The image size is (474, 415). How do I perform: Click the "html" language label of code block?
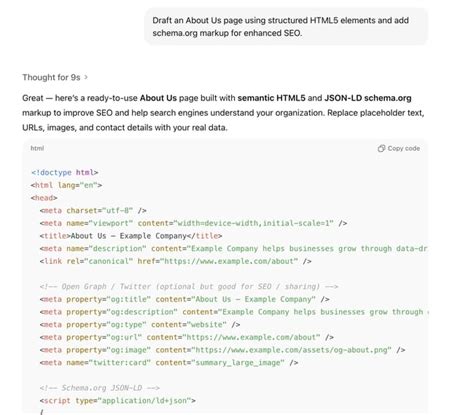37,148
